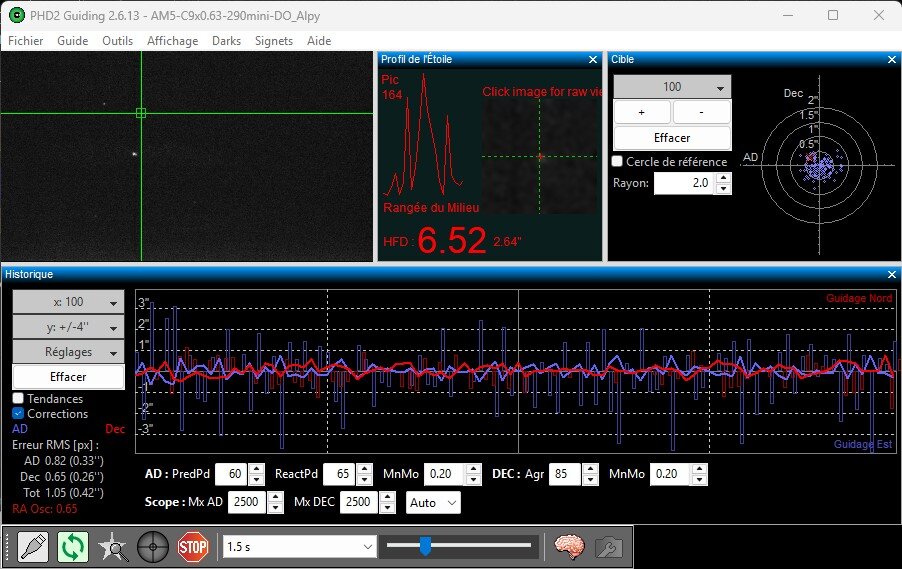Viewport: 902px width, 569px height.
Task: Uncheck the Corrections checkbox
Action: [x=18, y=413]
